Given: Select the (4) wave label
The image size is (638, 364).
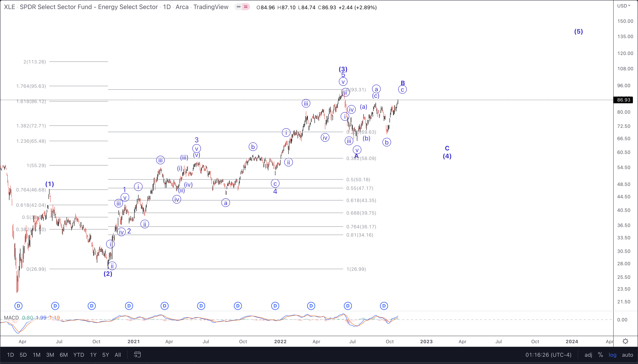Looking at the screenshot, I should (x=447, y=156).
